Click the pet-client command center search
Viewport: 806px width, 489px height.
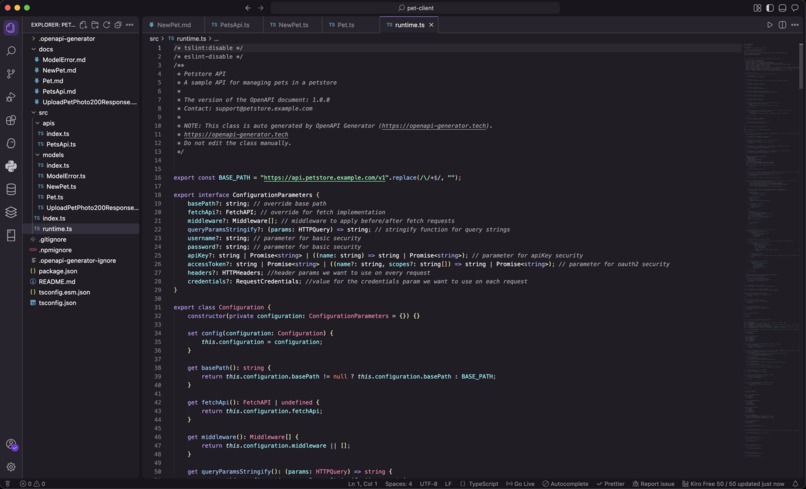[x=415, y=8]
